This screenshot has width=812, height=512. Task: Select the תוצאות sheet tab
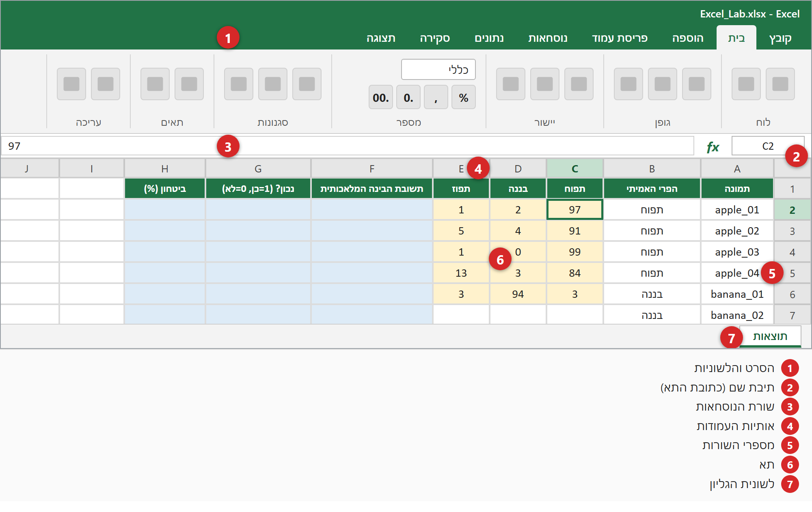pos(770,336)
